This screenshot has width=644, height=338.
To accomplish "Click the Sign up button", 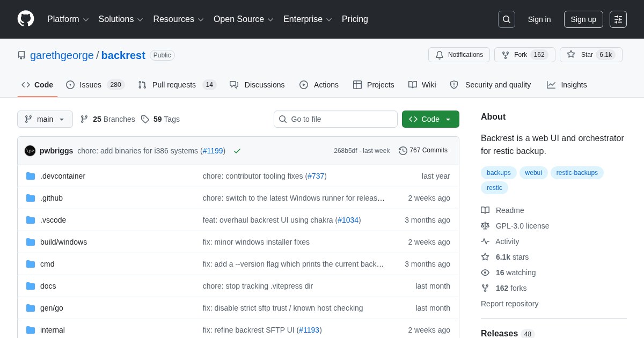I will (x=583, y=19).
